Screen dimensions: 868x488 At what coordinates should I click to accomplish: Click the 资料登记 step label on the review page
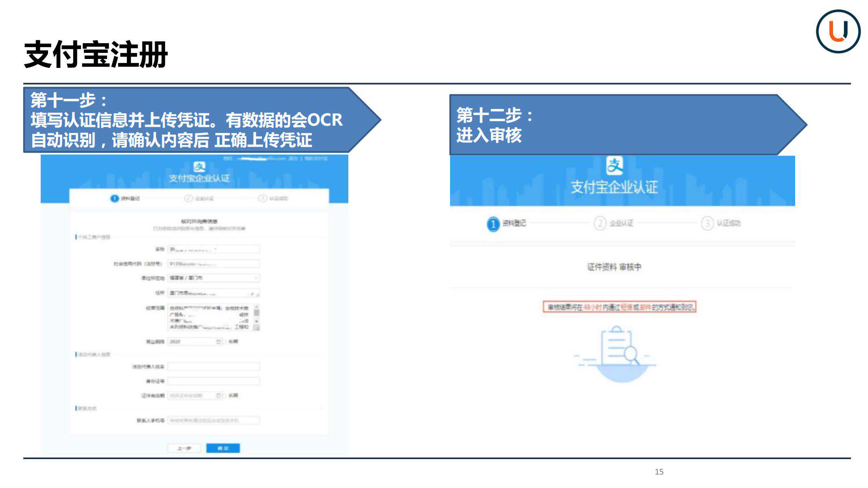tap(514, 223)
